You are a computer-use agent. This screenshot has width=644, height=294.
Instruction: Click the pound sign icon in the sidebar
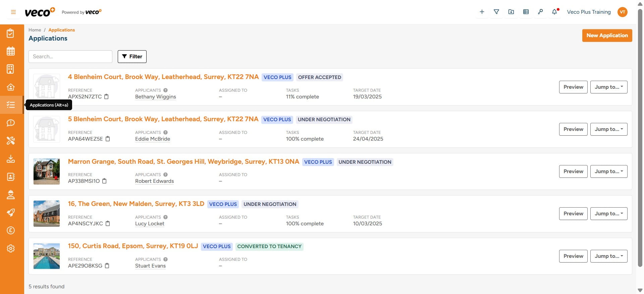11,230
